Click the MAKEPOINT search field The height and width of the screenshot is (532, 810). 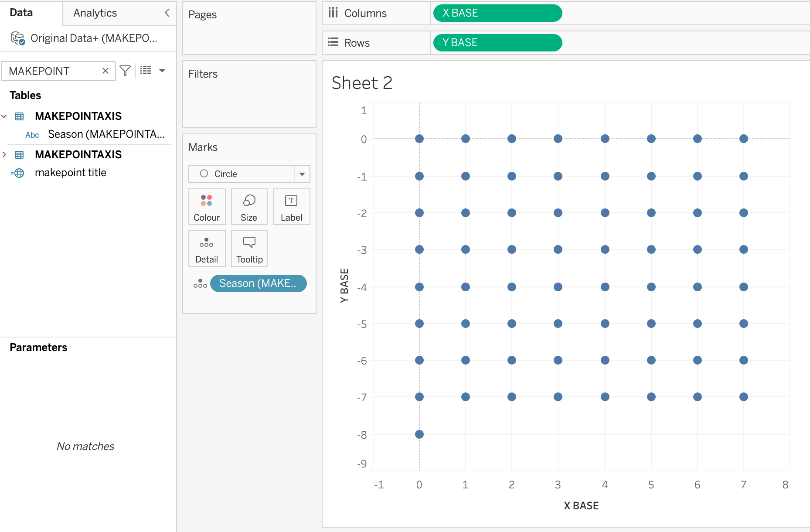pyautogui.click(x=52, y=71)
